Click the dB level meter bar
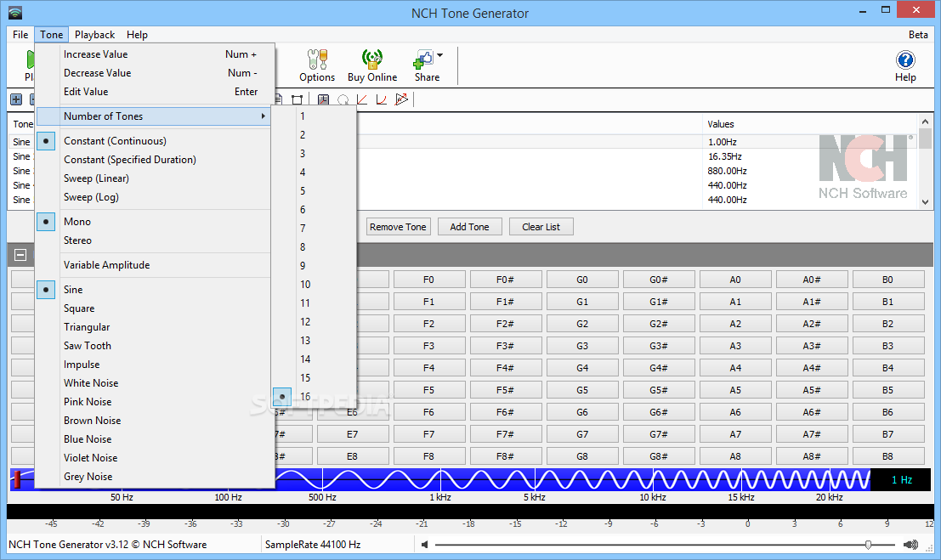 coord(471,512)
